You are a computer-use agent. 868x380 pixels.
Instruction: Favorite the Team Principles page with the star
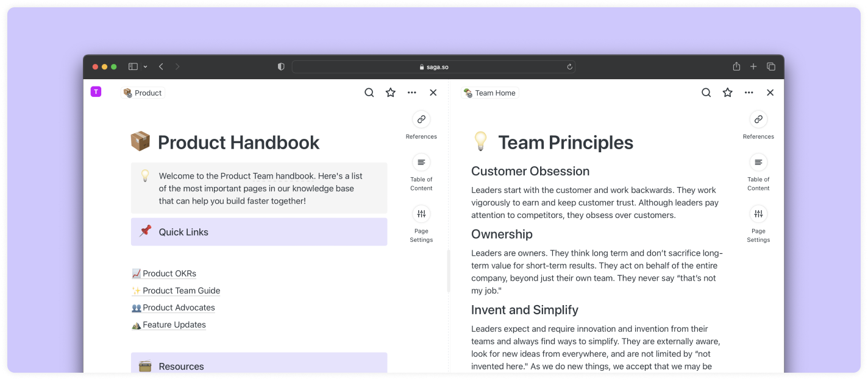pos(727,93)
